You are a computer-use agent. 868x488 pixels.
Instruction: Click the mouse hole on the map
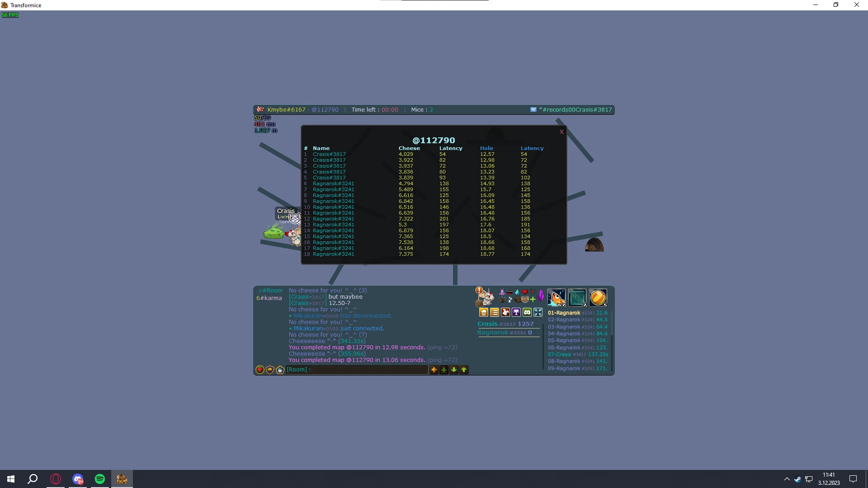[594, 245]
